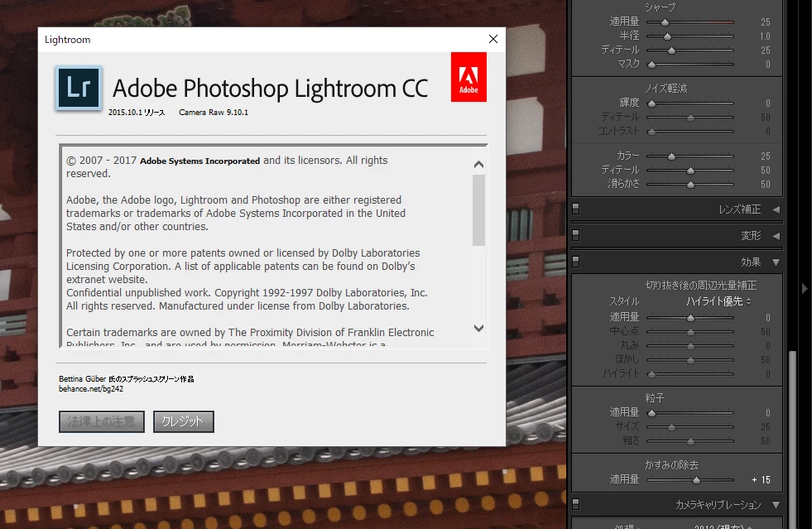Click the Lr application icon in the dialog
This screenshot has width=812, height=529.
[78, 88]
